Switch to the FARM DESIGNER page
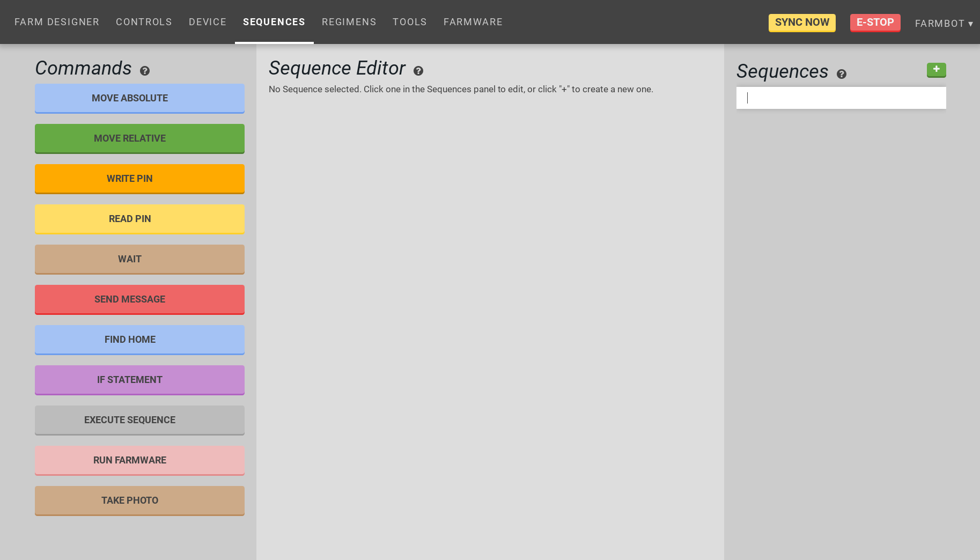Image resolution: width=980 pixels, height=560 pixels. 57,22
